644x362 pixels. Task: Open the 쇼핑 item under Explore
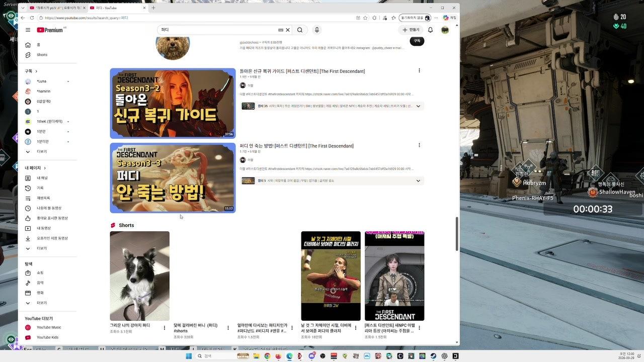[47, 273]
